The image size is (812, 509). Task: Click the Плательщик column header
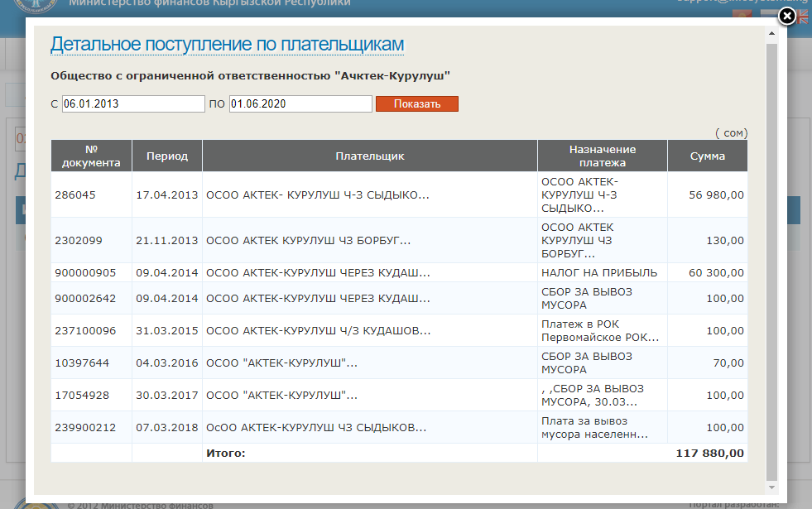click(370, 156)
